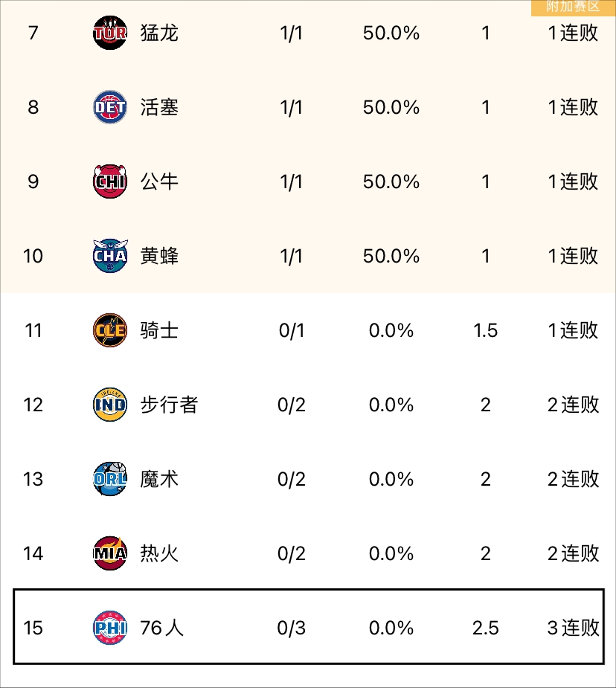Click the 附加赛区 label tag
Screen dimensions: 616x688
point(573,7)
